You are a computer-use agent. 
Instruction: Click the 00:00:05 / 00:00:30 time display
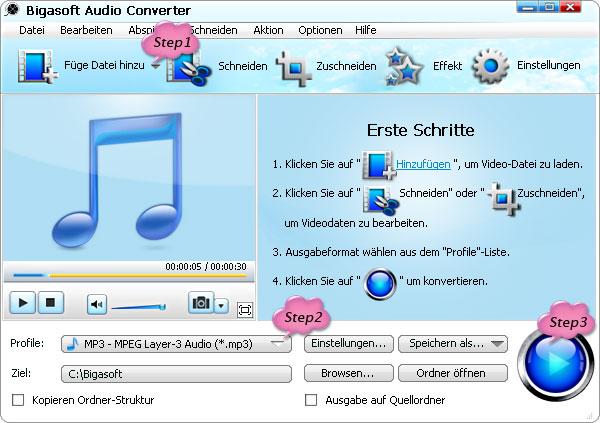pos(206,266)
